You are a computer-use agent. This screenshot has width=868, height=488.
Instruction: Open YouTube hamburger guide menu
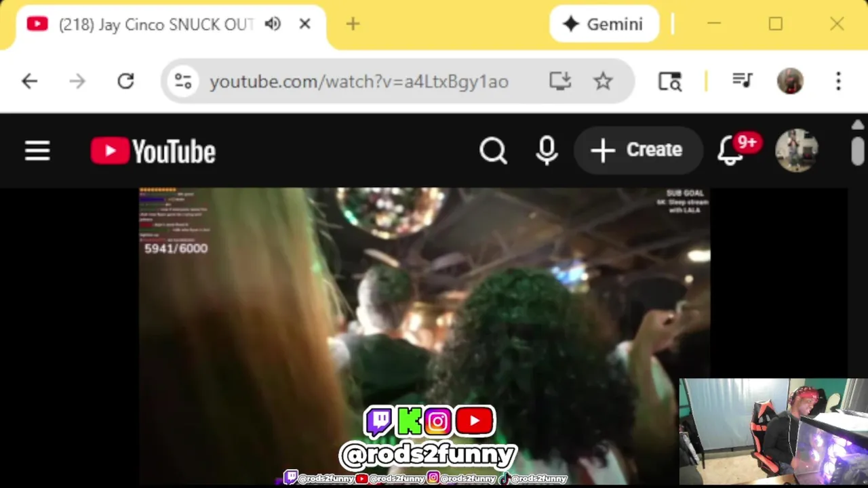37,150
